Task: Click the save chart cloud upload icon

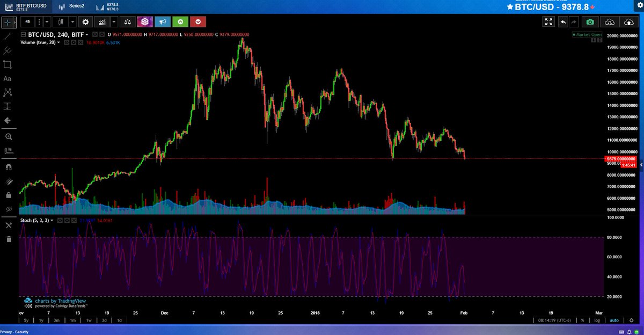Action: 628,22
